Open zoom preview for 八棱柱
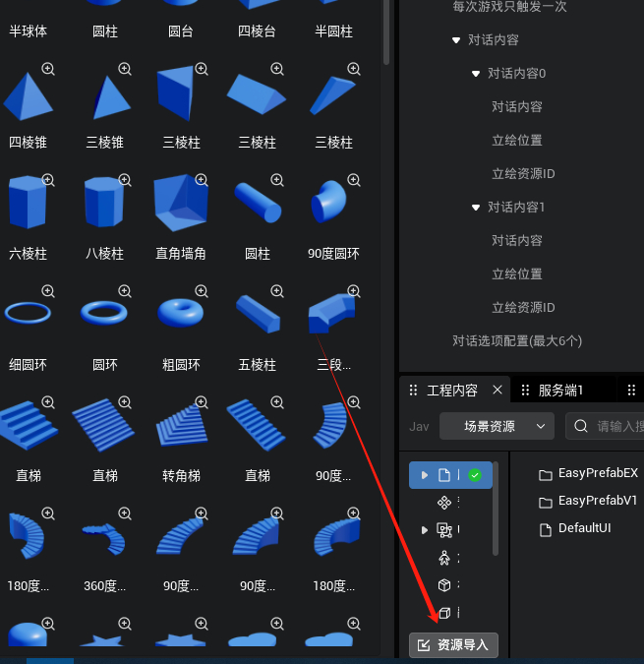This screenshot has height=664, width=644. [x=125, y=180]
